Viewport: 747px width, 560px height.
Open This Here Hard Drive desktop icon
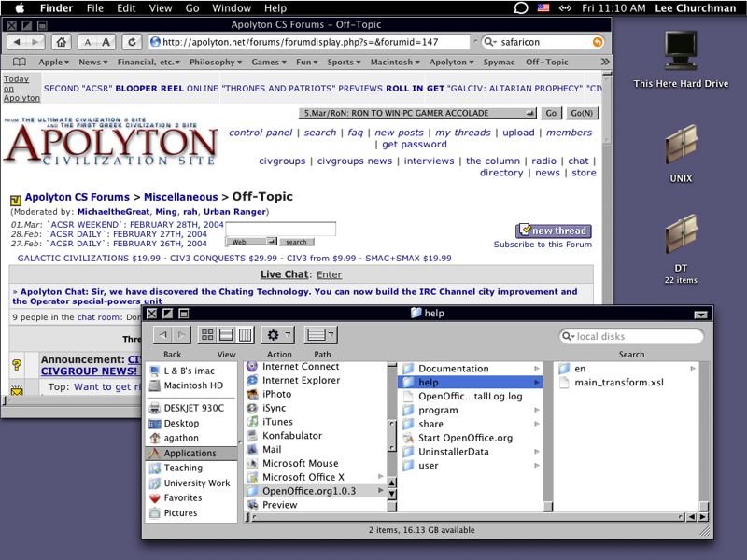[681, 51]
